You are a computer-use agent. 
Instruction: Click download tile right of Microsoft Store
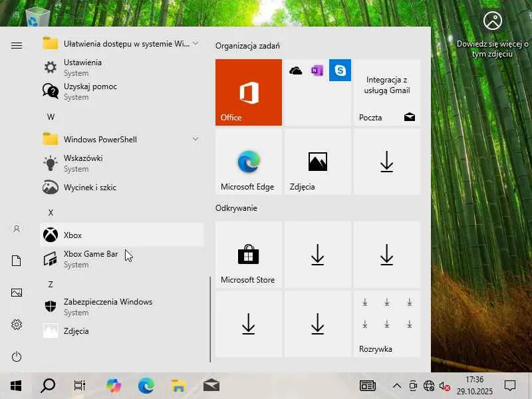tap(318, 255)
